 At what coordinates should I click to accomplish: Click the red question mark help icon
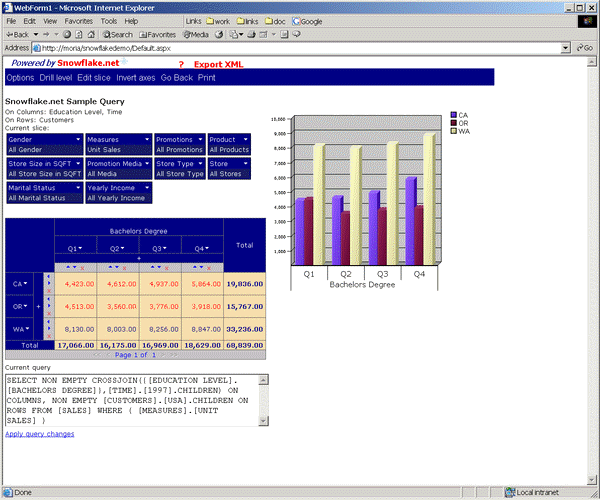click(x=181, y=65)
